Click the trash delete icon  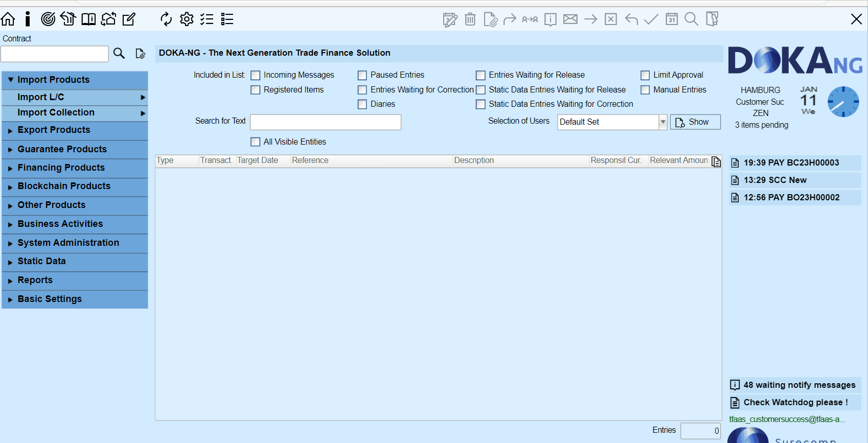pos(470,19)
